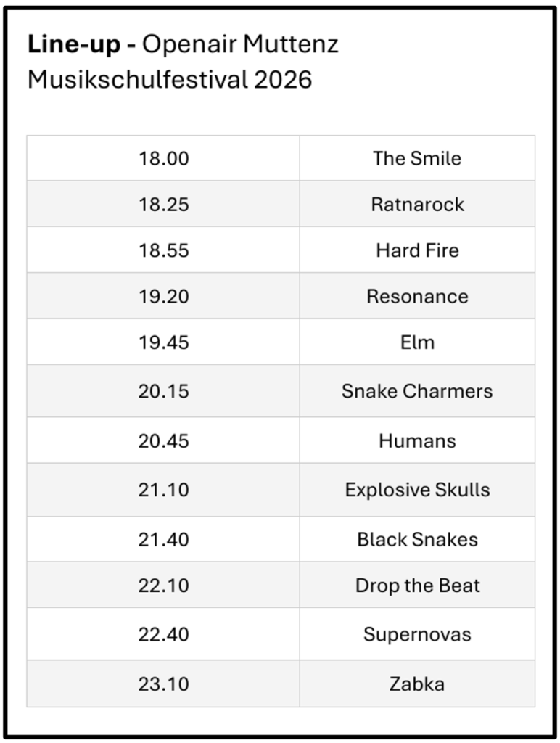Select the Zabka table entry

(417, 684)
